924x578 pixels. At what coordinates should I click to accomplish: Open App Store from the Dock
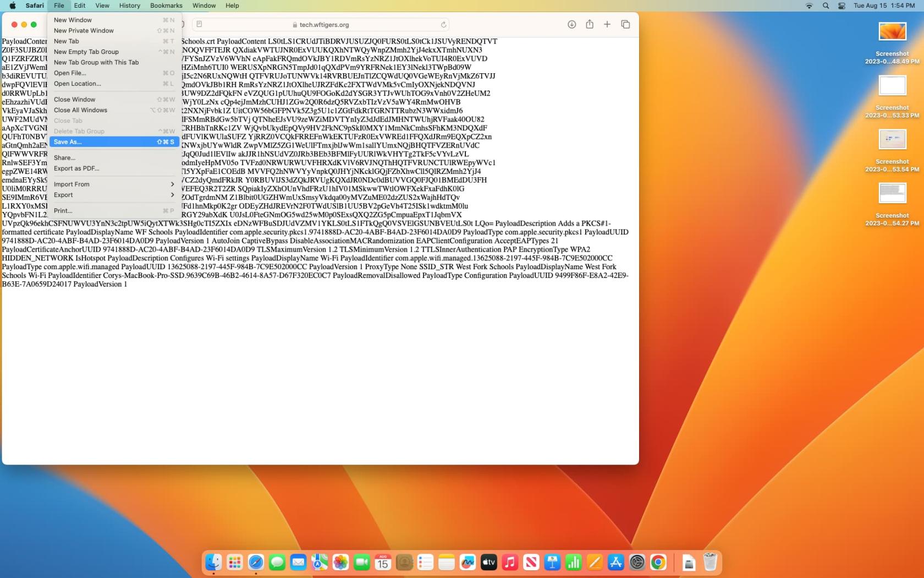pos(616,562)
